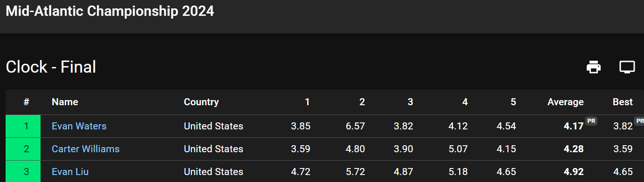Screen dimensions: 644x182
Task: Select the Country column header
Action: (201, 102)
